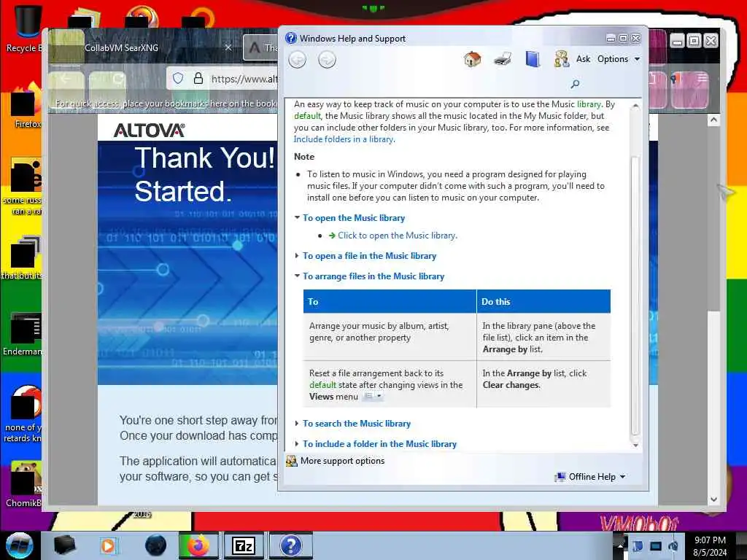Screen dimensions: 747x560
Task: Click the volume icon in system tray
Action: pos(673,545)
